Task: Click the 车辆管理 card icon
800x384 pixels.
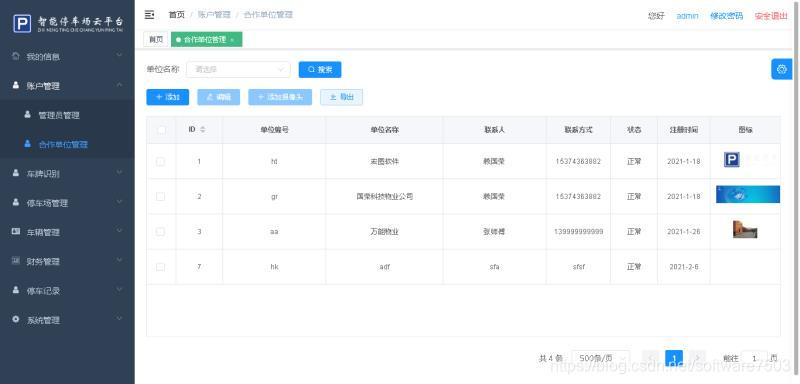Action: (x=16, y=232)
